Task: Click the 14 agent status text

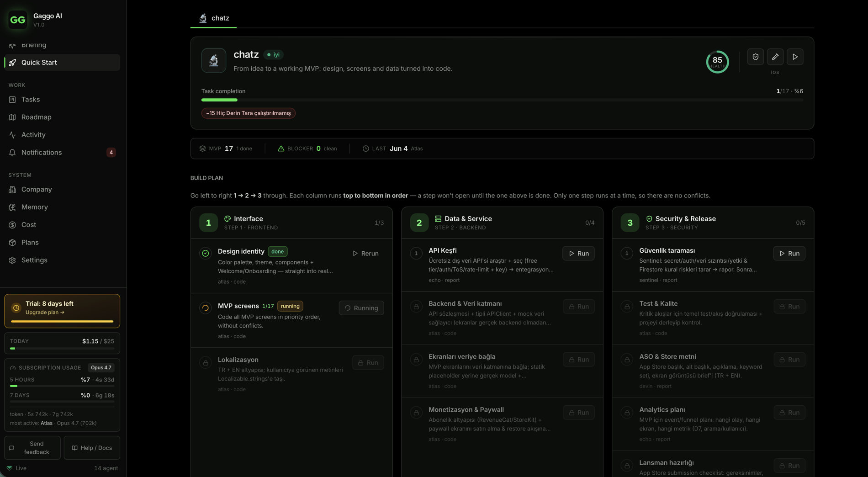Action: pos(106,468)
